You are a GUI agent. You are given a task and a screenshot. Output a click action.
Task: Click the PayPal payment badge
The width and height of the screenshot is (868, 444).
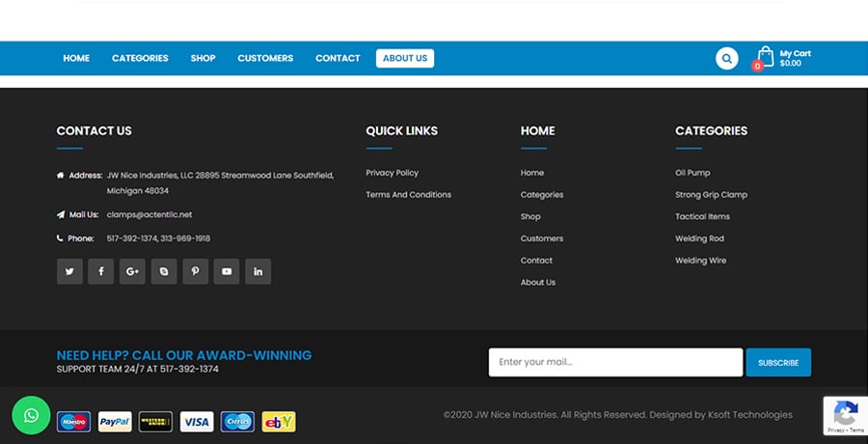(115, 422)
